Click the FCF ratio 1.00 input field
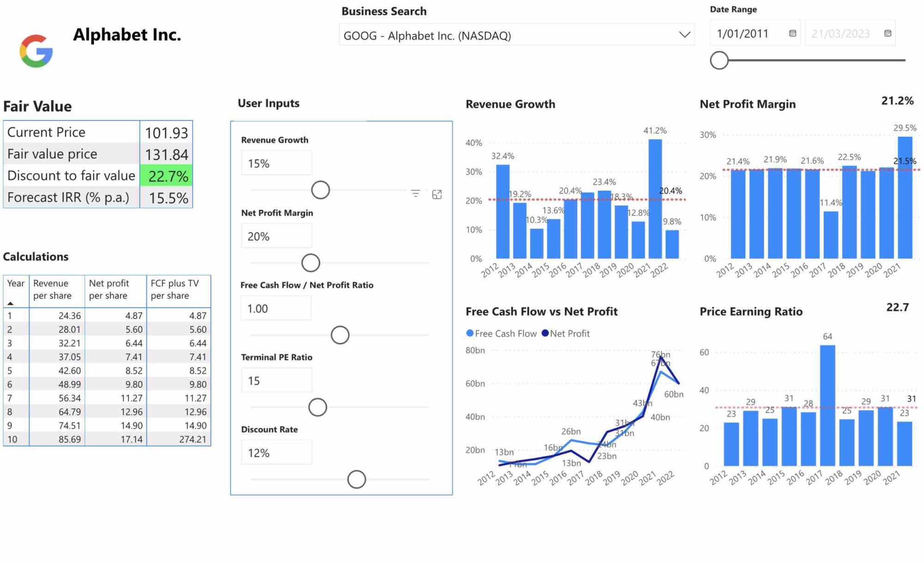 click(276, 308)
